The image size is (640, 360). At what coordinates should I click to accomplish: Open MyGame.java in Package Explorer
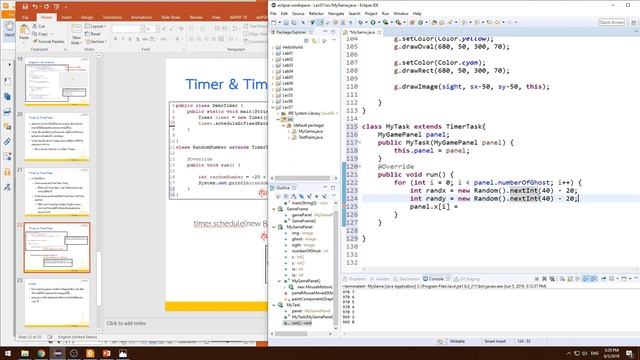pos(310,131)
